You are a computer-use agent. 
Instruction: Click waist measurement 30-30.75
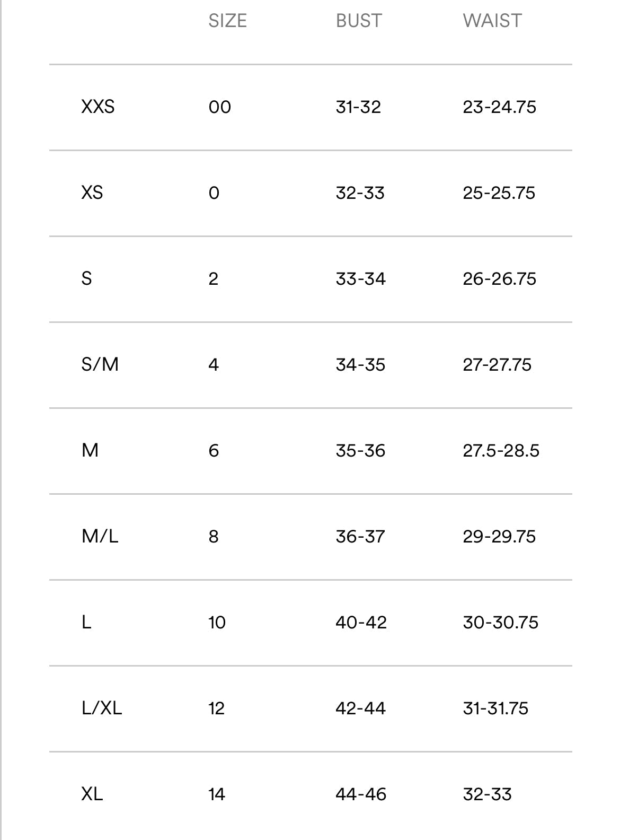[x=500, y=623]
